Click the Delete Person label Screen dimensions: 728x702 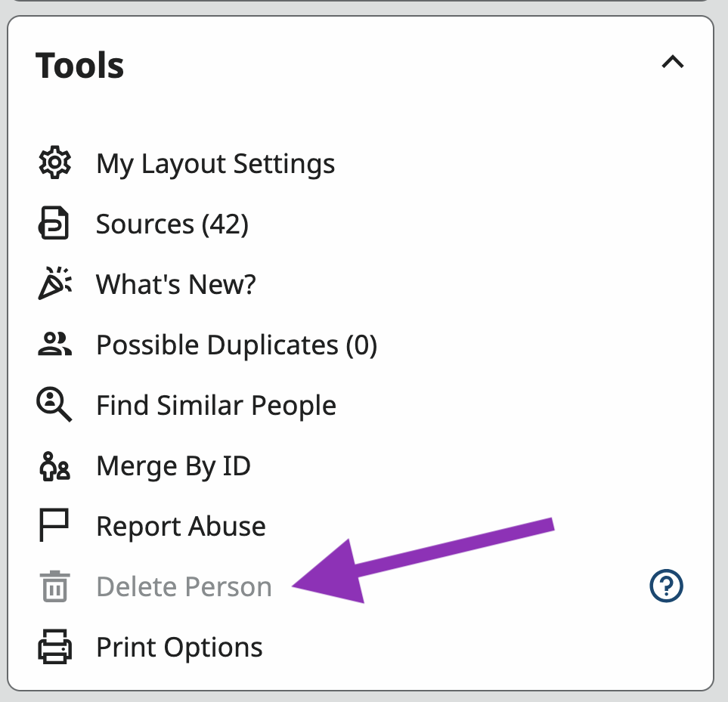pos(184,586)
